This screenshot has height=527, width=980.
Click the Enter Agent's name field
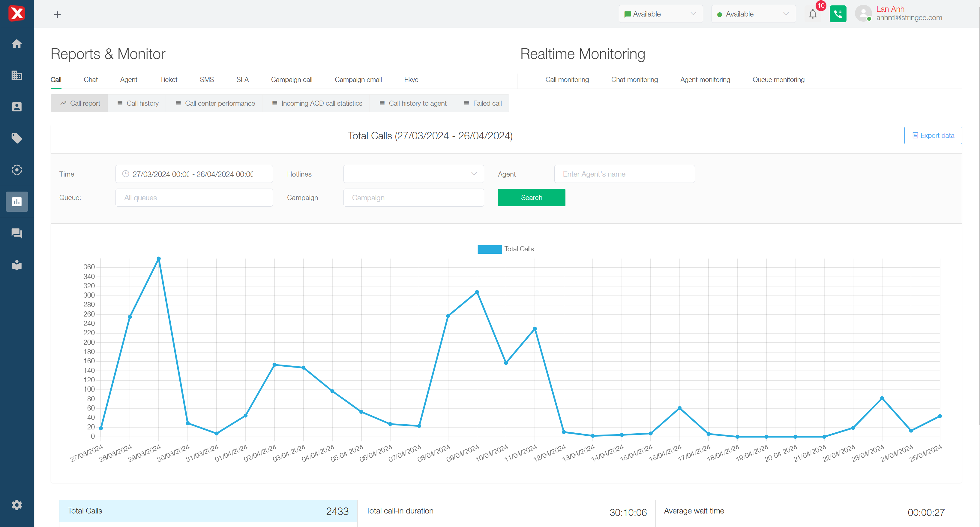(624, 174)
